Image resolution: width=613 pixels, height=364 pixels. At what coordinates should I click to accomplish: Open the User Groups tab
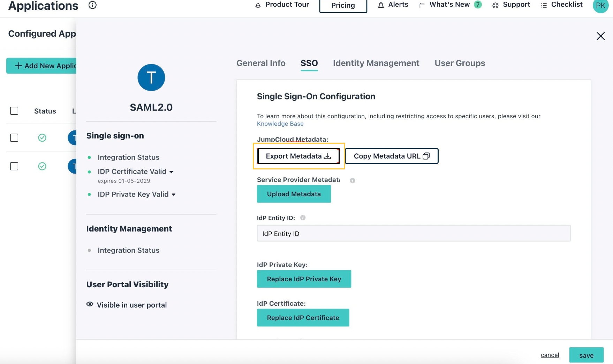(x=460, y=63)
